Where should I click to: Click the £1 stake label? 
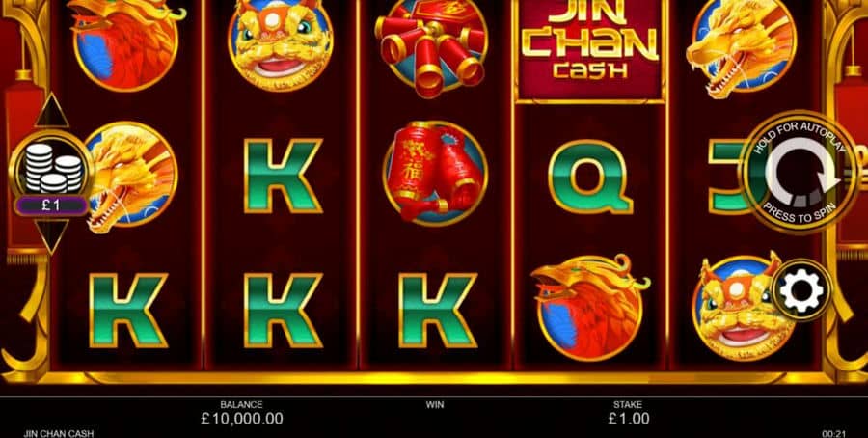51,205
